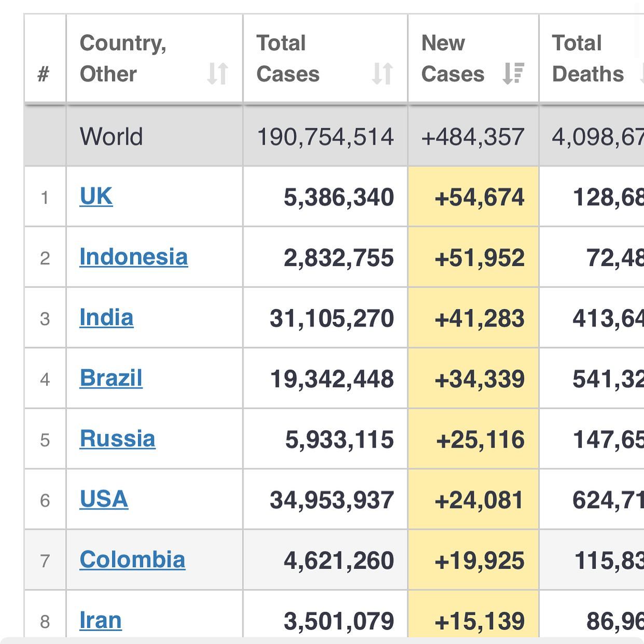Click descending sort icon in New Cases

click(513, 74)
